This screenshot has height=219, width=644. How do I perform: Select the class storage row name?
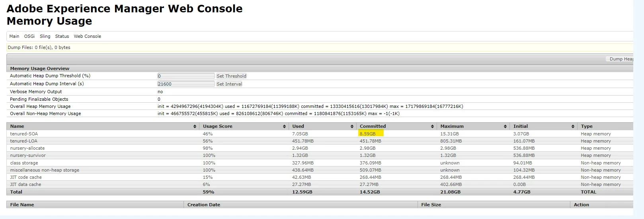[x=24, y=163]
